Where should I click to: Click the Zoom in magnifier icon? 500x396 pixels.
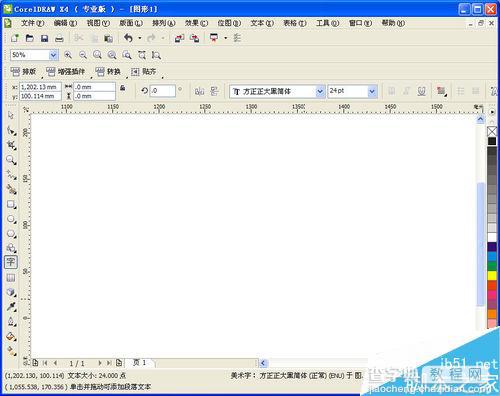(68, 55)
